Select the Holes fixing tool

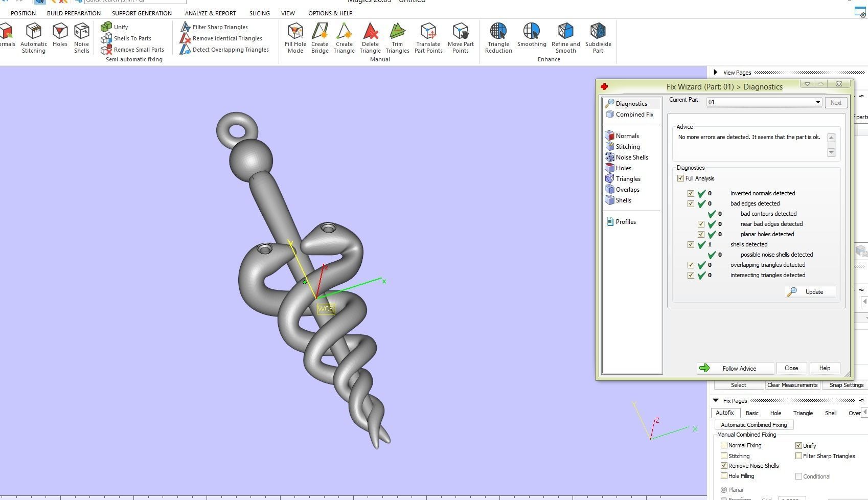click(x=60, y=35)
